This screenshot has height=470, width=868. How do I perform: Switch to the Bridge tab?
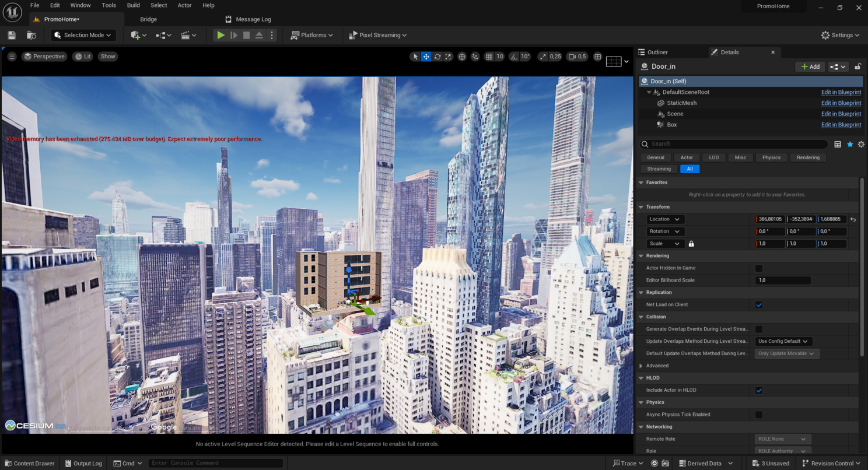[148, 19]
